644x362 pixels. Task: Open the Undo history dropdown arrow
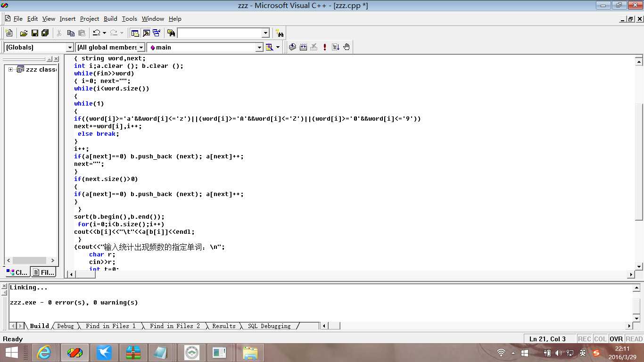104,33
